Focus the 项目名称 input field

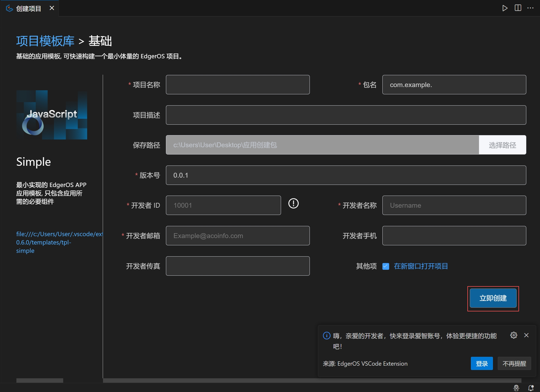238,85
